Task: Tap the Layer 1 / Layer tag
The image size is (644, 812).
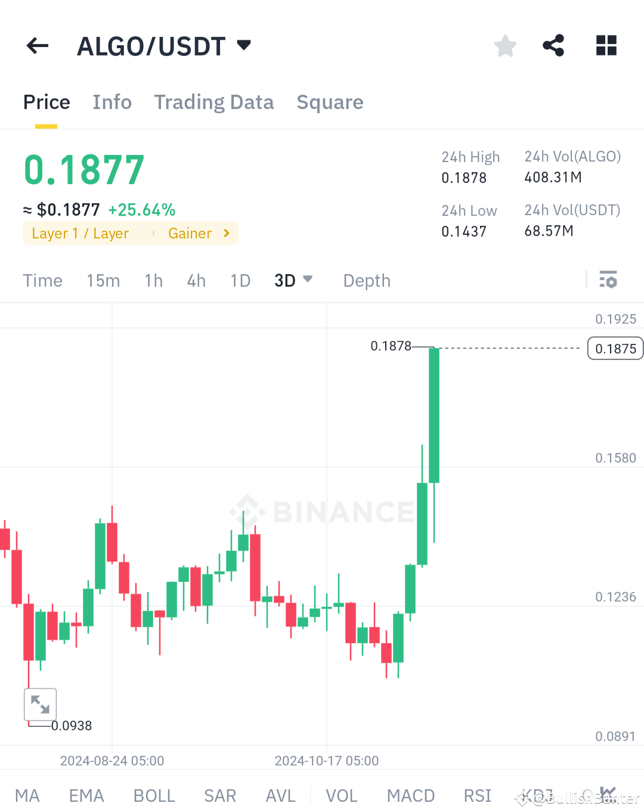Action: tap(80, 233)
